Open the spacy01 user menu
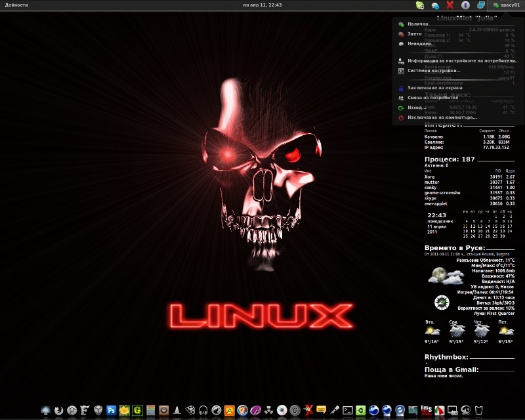The height and width of the screenshot is (420, 525). [507, 5]
